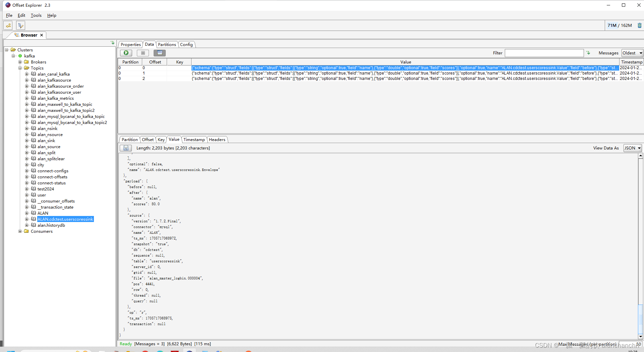The image size is (644, 352).
Task: Switch to the Config tab
Action: point(186,45)
